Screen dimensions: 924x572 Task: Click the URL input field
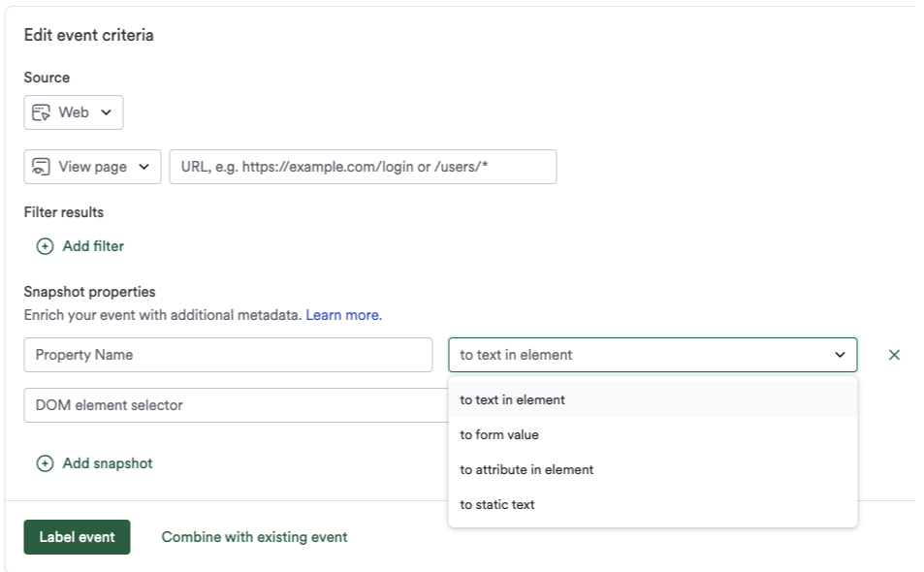click(363, 167)
